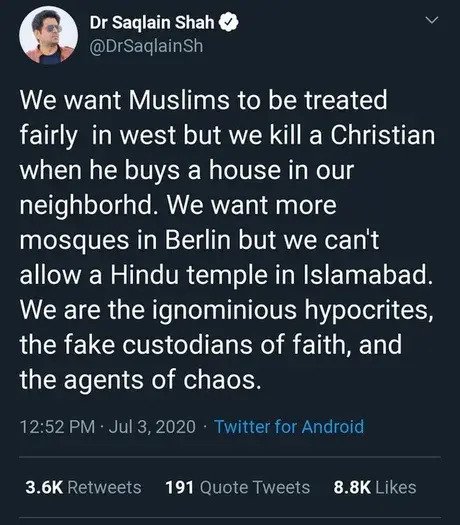Click the word Muslims in the tweet
Image resolution: width=460 pixels, height=525 pixels.
179,100
